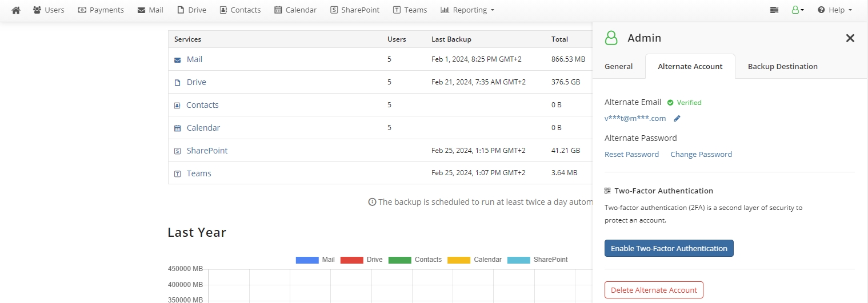Open the Help dropdown menu

835,10
